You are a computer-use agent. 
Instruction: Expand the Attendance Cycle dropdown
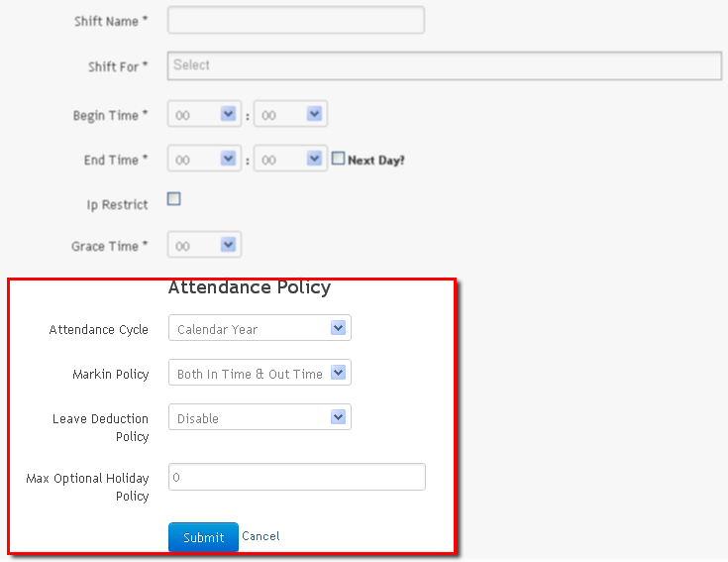click(x=260, y=328)
